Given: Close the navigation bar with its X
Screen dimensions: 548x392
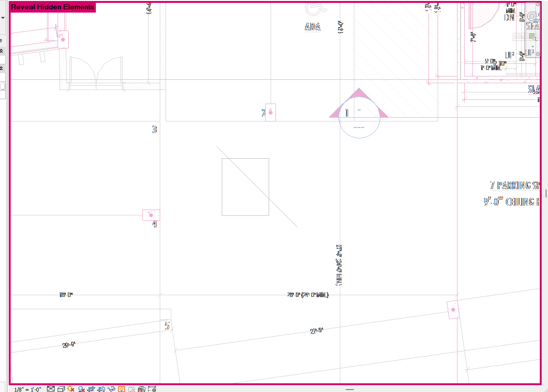Looking at the screenshot, I should pyautogui.click(x=538, y=4).
